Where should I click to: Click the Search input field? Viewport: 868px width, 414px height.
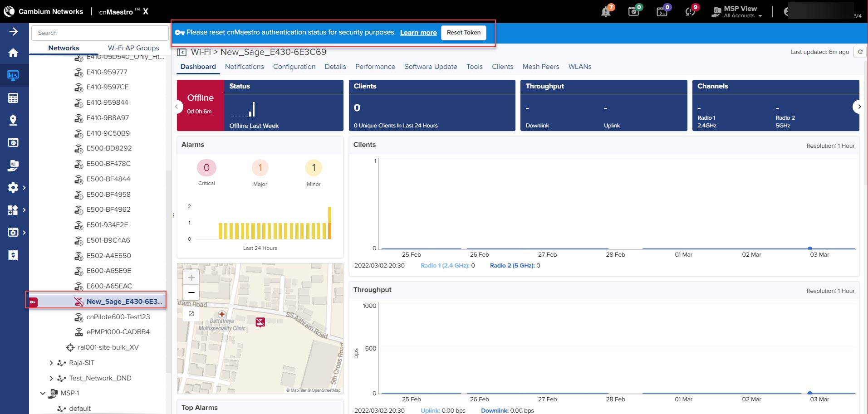pos(100,33)
